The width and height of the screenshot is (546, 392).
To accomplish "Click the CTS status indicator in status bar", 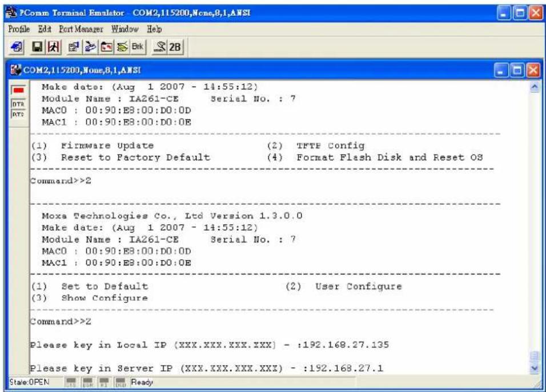I will [x=71, y=382].
